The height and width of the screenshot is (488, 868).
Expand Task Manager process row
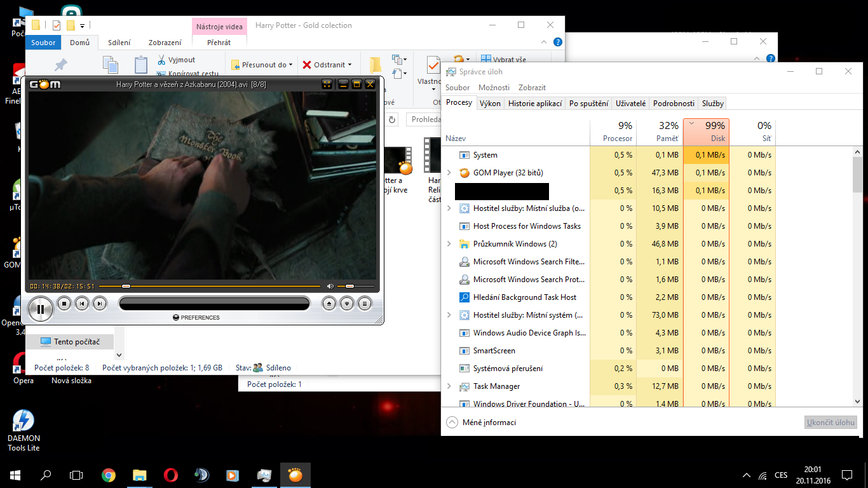click(449, 386)
